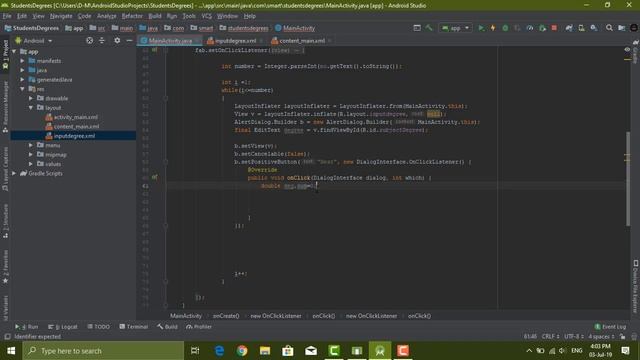Select the app run configuration dropdown
This screenshot has height=360, width=640.
(455, 28)
